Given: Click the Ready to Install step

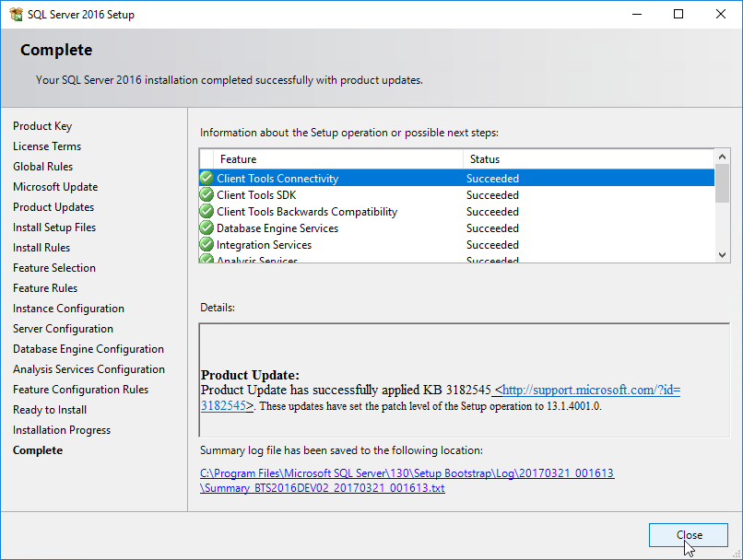Looking at the screenshot, I should pyautogui.click(x=50, y=410).
